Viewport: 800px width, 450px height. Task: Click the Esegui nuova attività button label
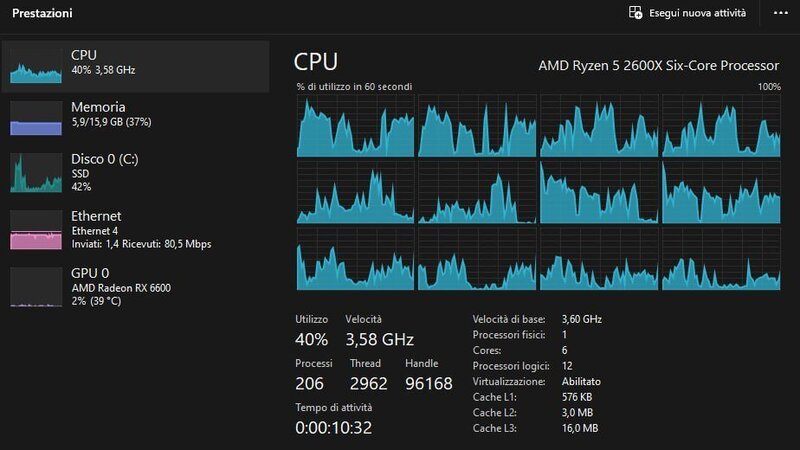(699, 13)
